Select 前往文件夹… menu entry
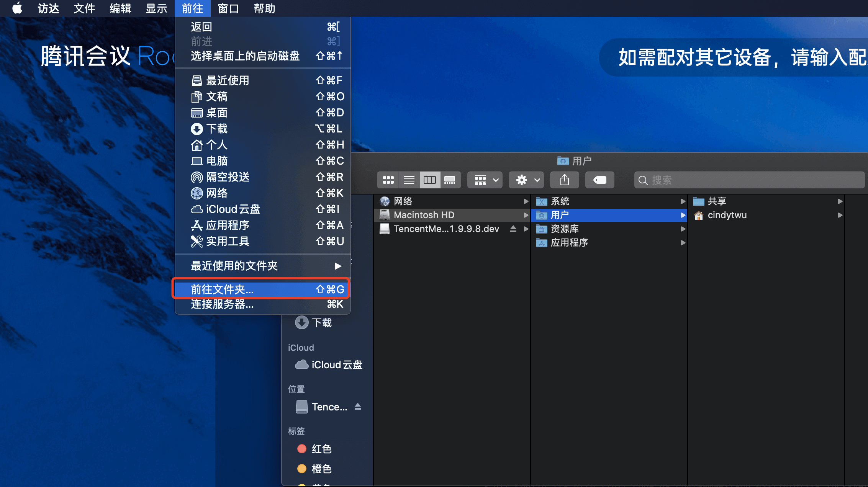 tap(263, 289)
